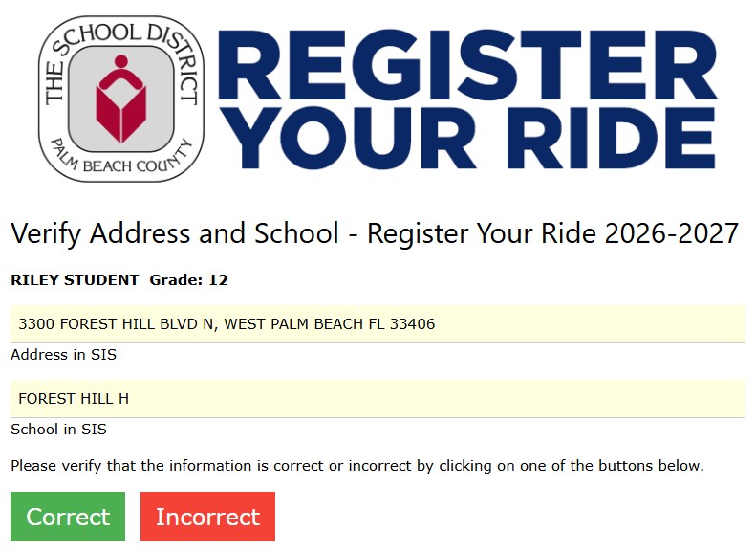Click the large REGISTER banner word
This screenshot has height=551, width=756.
(x=467, y=65)
